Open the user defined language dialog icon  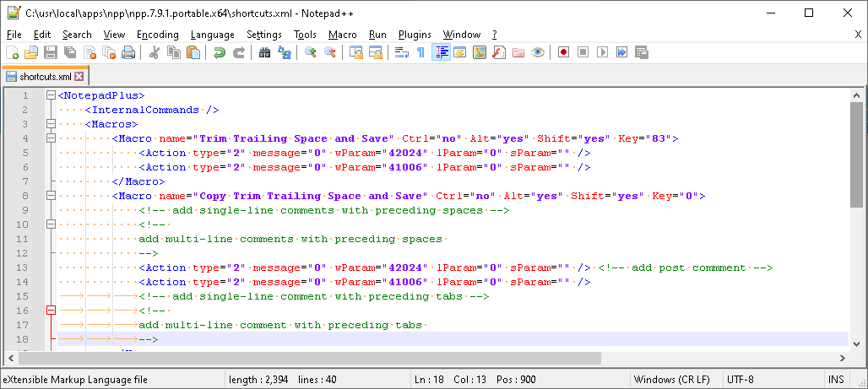tap(460, 52)
